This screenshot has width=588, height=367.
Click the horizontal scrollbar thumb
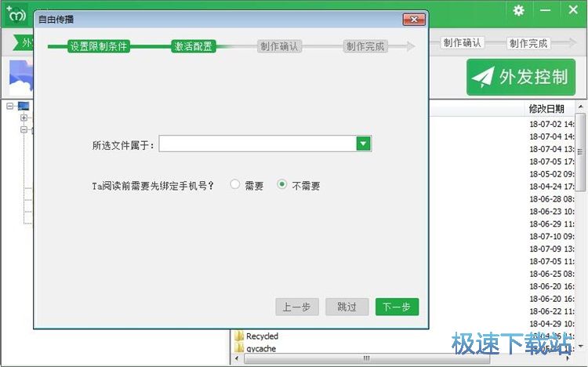367,358
